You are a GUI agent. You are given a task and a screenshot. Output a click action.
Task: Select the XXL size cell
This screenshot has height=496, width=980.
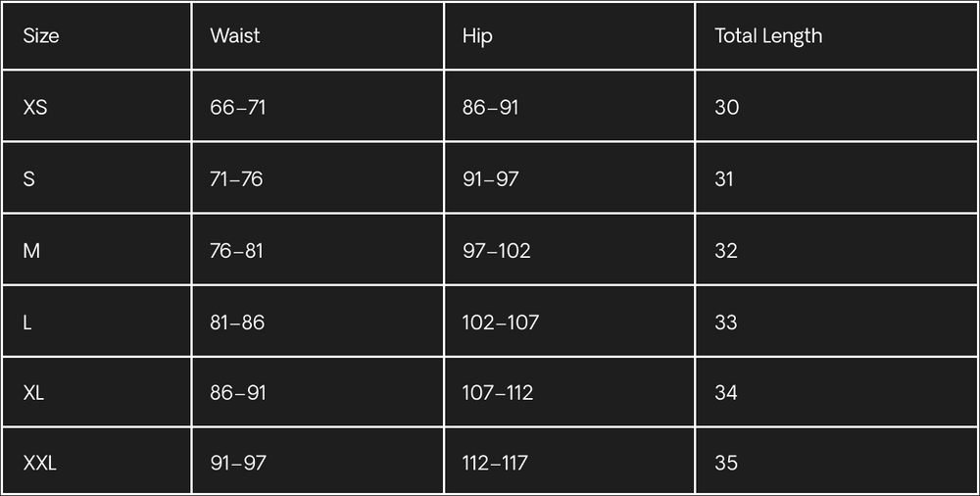tap(40, 463)
